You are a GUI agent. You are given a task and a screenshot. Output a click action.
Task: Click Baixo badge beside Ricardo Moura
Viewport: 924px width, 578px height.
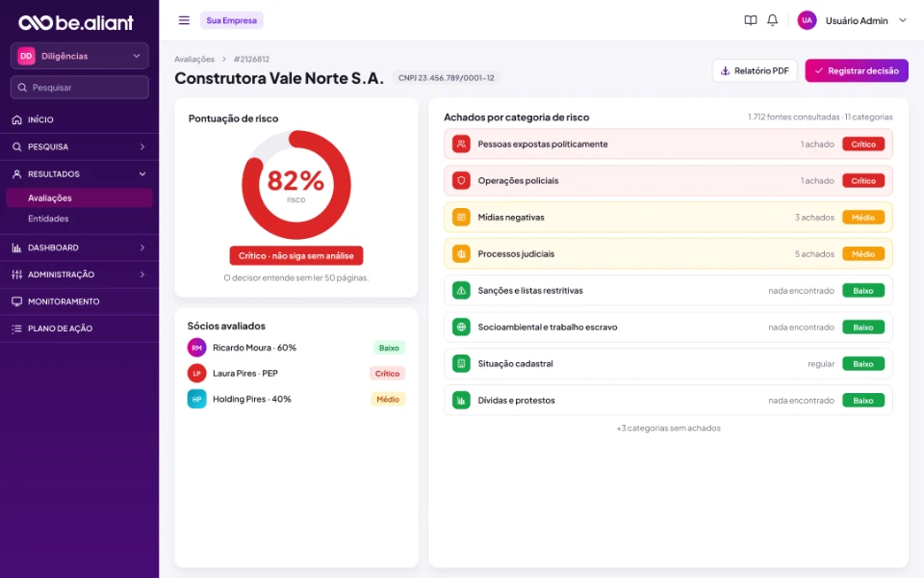389,348
